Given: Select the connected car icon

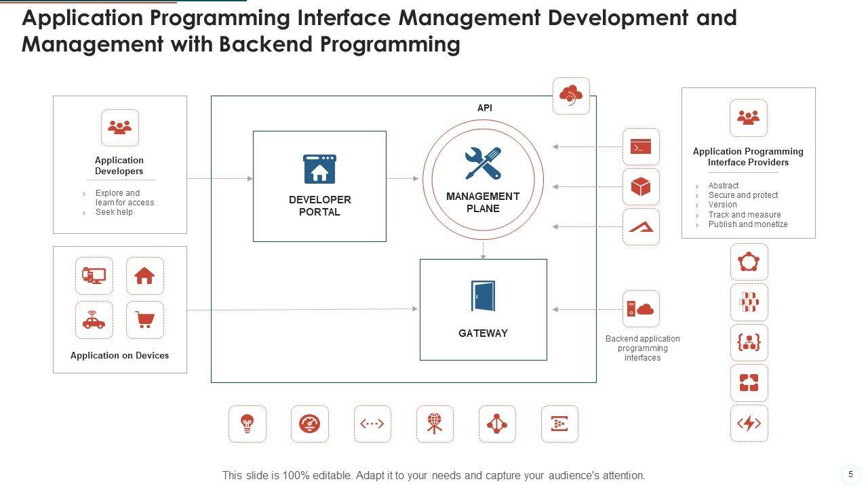Looking at the screenshot, I should coord(94,320).
